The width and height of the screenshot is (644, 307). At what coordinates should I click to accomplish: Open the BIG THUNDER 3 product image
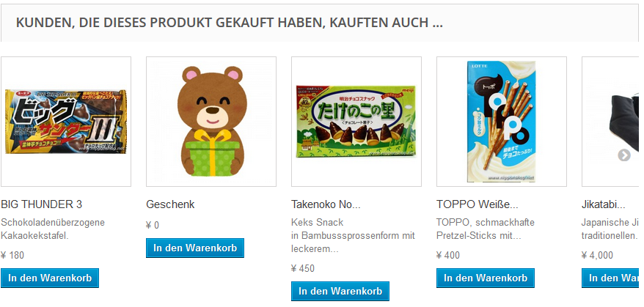click(x=66, y=122)
